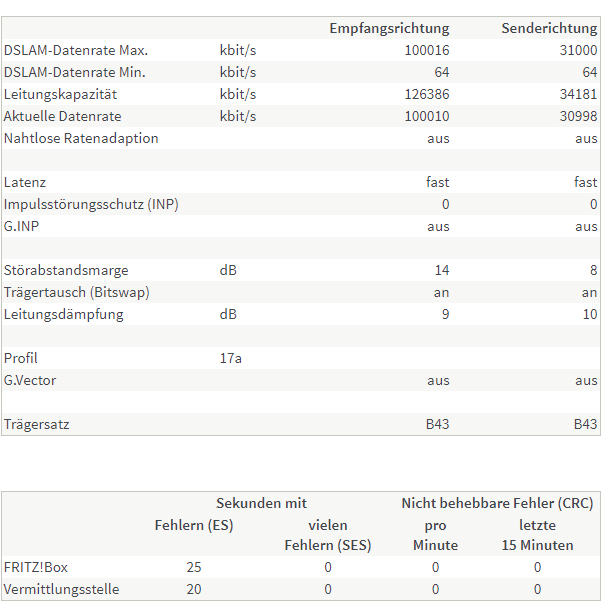This screenshot has height=602, width=604.
Task: Click the Empfangsrichtung column header
Action: [x=389, y=29]
